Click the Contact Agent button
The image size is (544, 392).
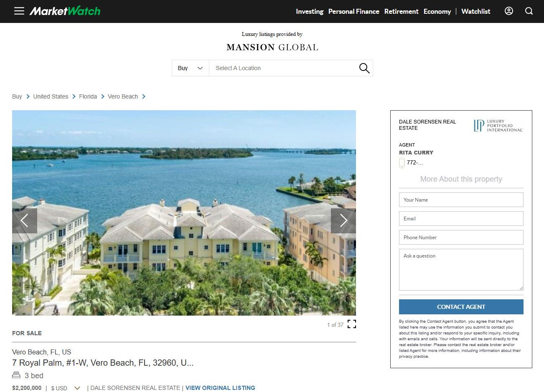(461, 307)
